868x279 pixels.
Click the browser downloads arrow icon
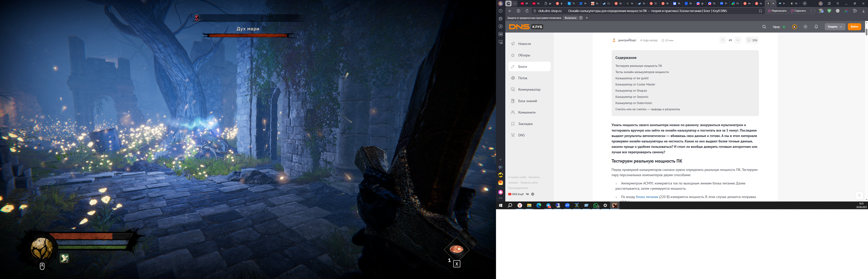(x=863, y=11)
